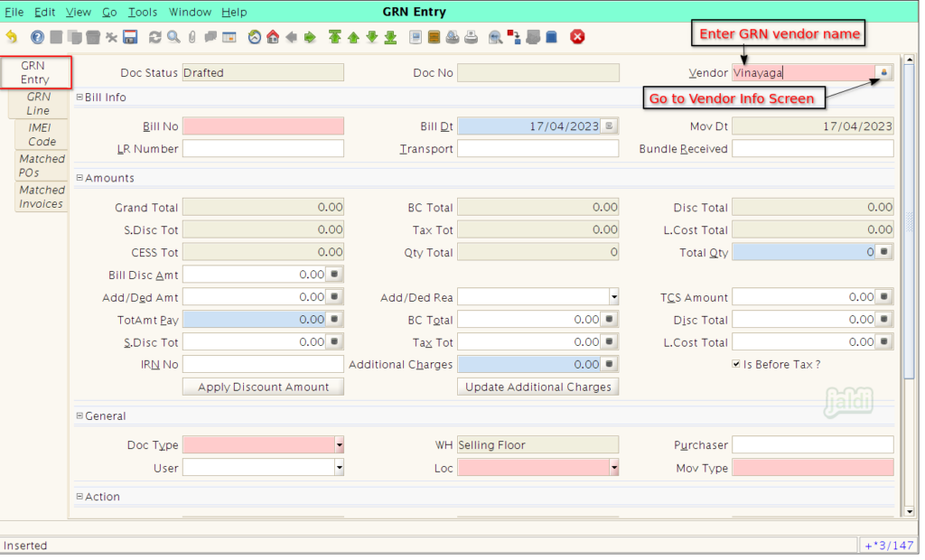The width and height of the screenshot is (925, 560).
Task: Switch to the Matched Invoices tab
Action: (x=42, y=197)
